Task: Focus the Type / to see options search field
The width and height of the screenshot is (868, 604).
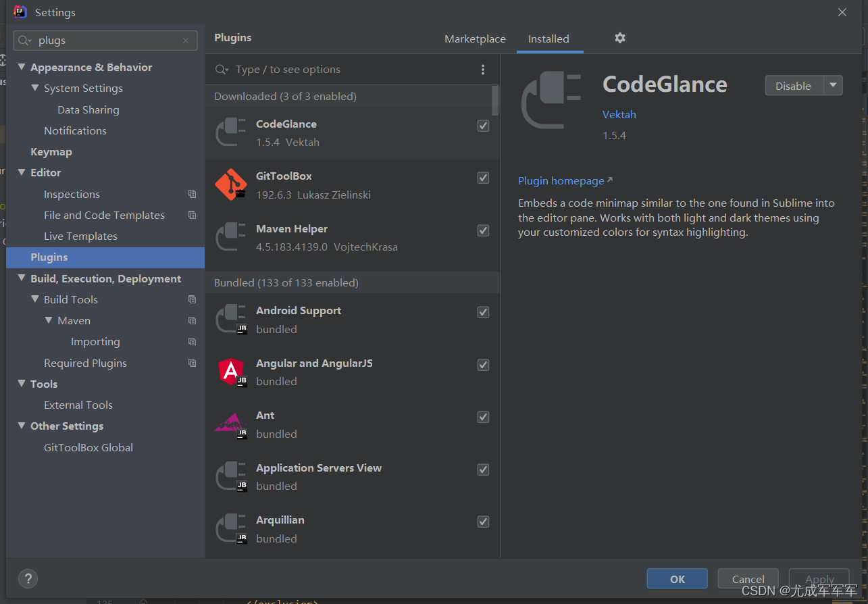Action: [351, 70]
